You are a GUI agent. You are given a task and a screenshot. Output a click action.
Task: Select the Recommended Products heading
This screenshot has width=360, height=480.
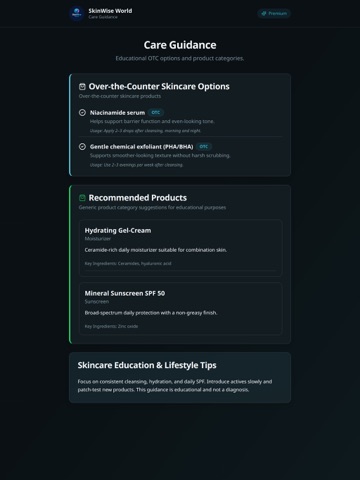pos(138,198)
